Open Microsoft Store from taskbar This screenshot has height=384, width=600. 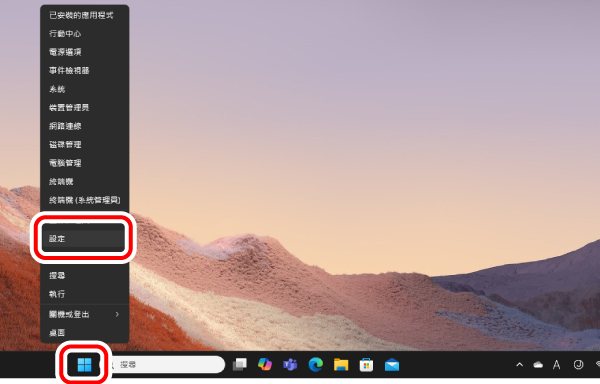[x=366, y=364]
